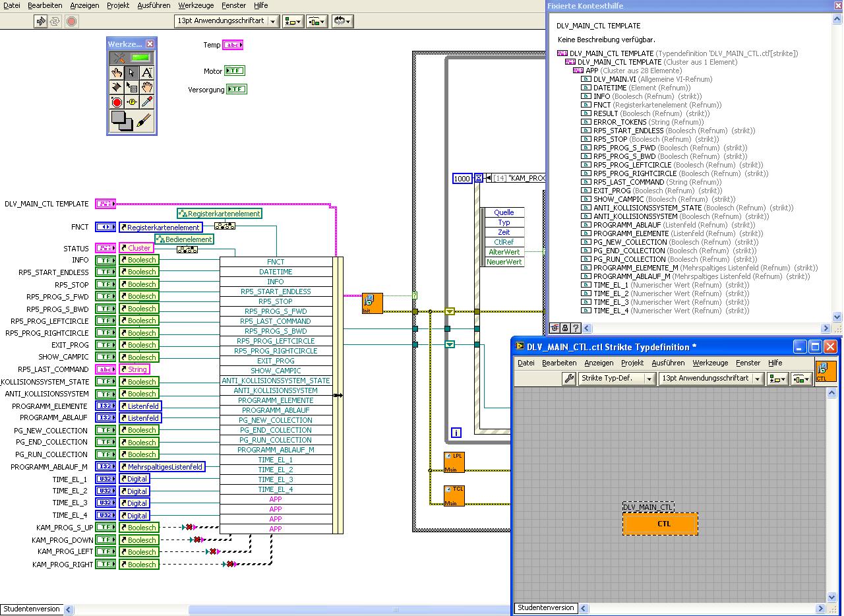Viewport: 844px width, 616px height.
Task: Click the foreground/background color squares in palette
Action: click(x=120, y=120)
